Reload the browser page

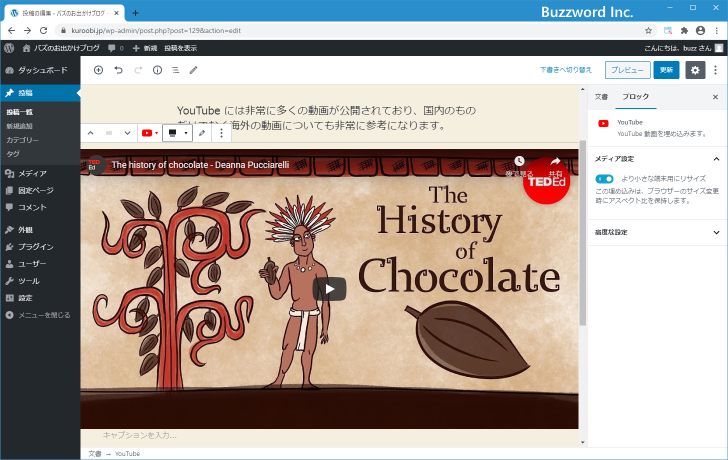(x=43, y=31)
